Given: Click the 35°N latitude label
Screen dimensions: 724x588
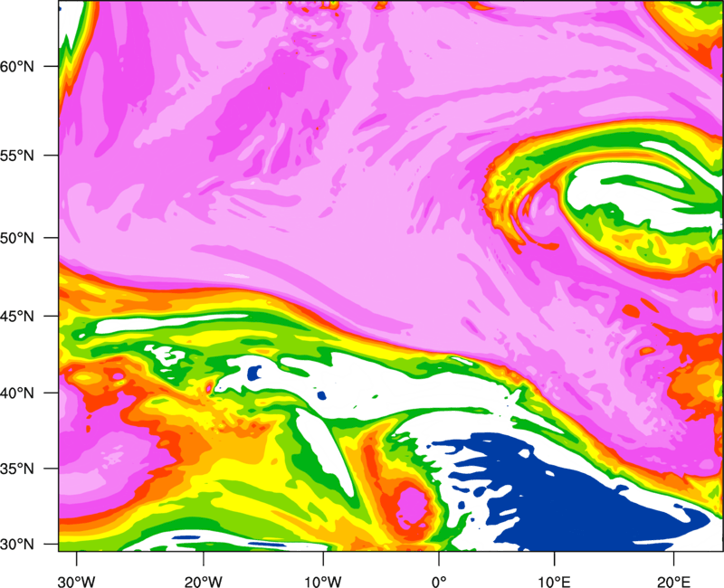Looking at the screenshot, I should point(17,469).
